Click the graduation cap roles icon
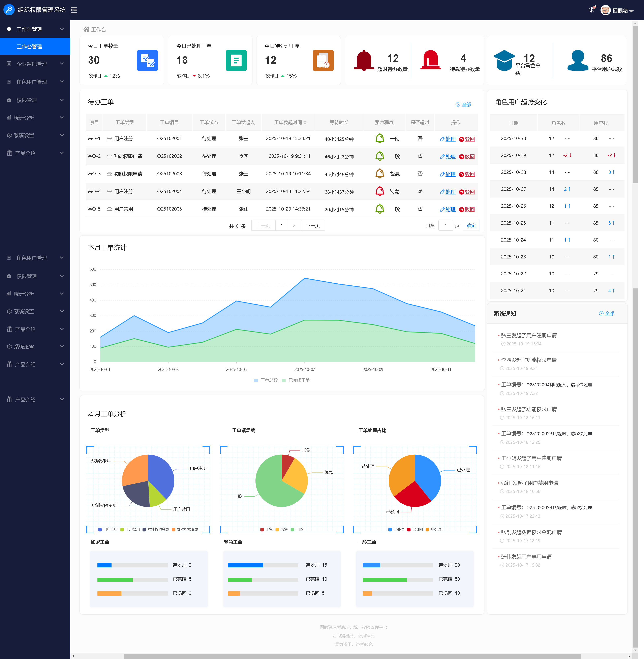644x659 pixels. [x=504, y=61]
